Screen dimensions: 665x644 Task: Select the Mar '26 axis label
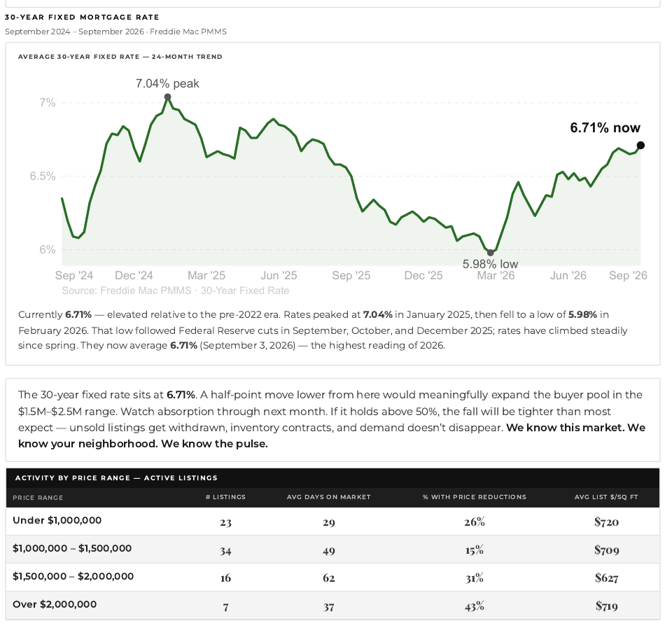496,275
